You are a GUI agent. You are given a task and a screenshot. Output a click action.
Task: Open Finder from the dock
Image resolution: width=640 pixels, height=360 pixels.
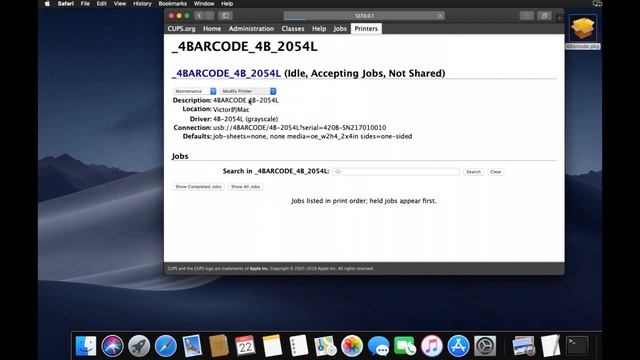click(x=86, y=346)
